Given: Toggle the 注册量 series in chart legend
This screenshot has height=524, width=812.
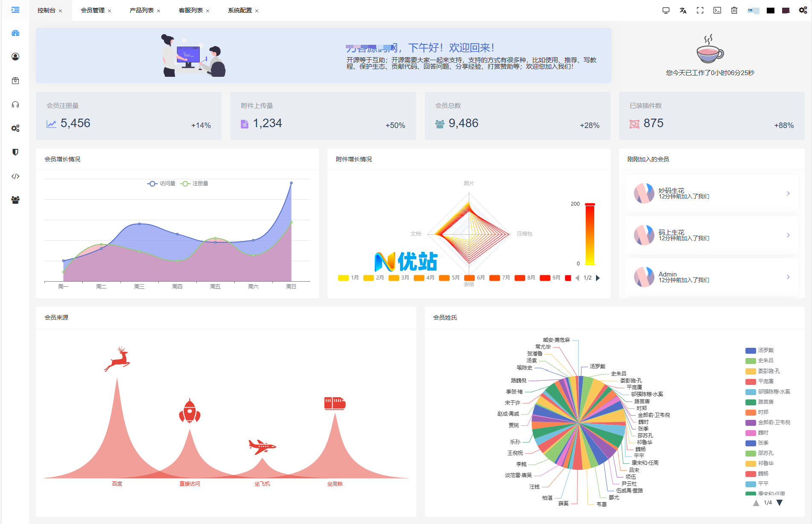Looking at the screenshot, I should coord(195,183).
